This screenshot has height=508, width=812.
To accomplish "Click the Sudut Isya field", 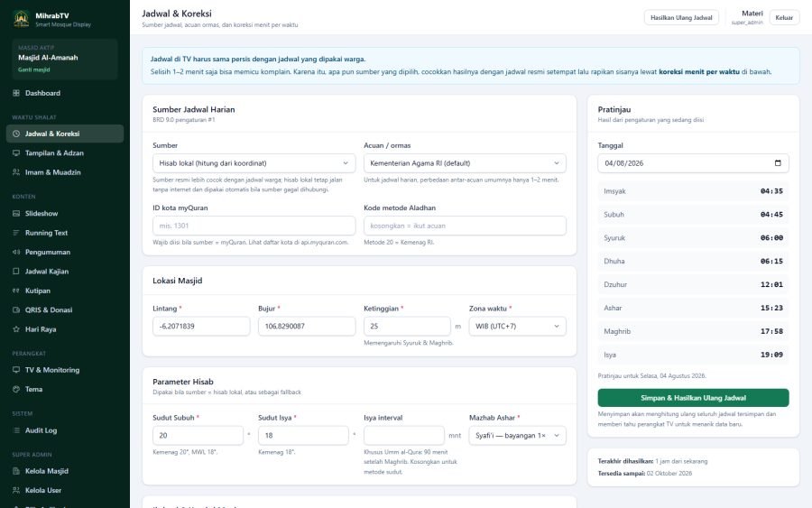I will [303, 436].
